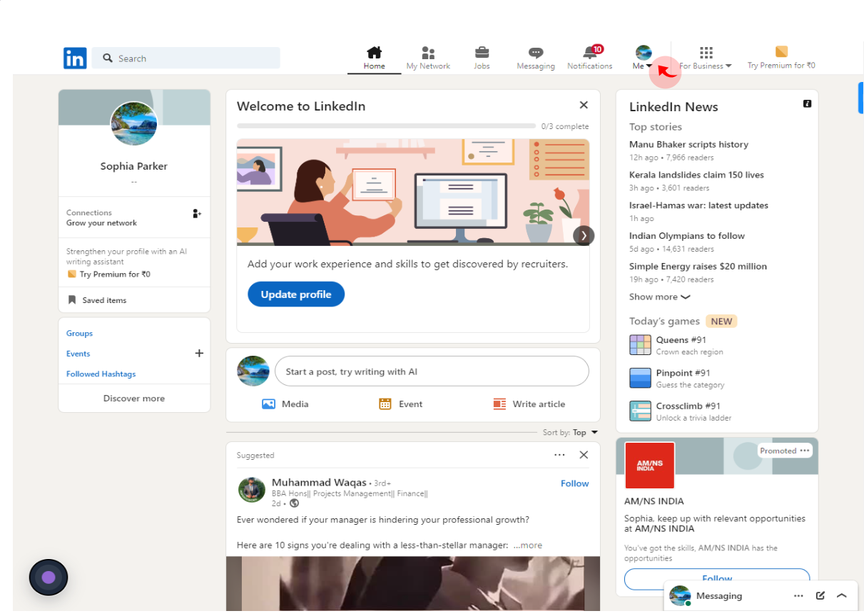
Task: Click the purple floating recorder button
Action: pyautogui.click(x=49, y=577)
